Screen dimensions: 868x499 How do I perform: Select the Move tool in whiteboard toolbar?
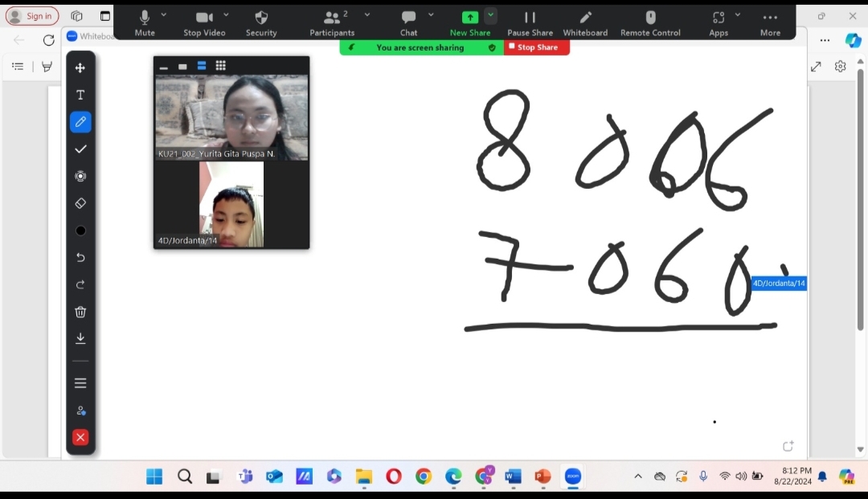[80, 67]
